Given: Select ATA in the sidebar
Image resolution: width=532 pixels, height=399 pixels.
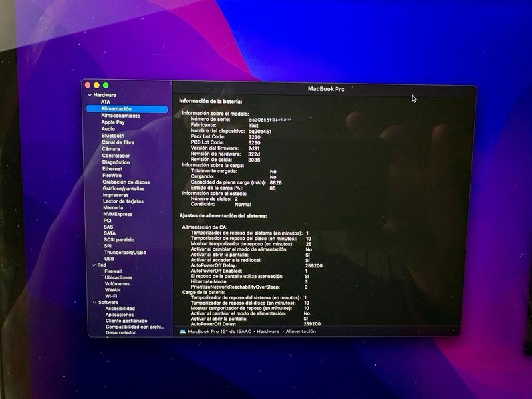Looking at the screenshot, I should click(106, 102).
